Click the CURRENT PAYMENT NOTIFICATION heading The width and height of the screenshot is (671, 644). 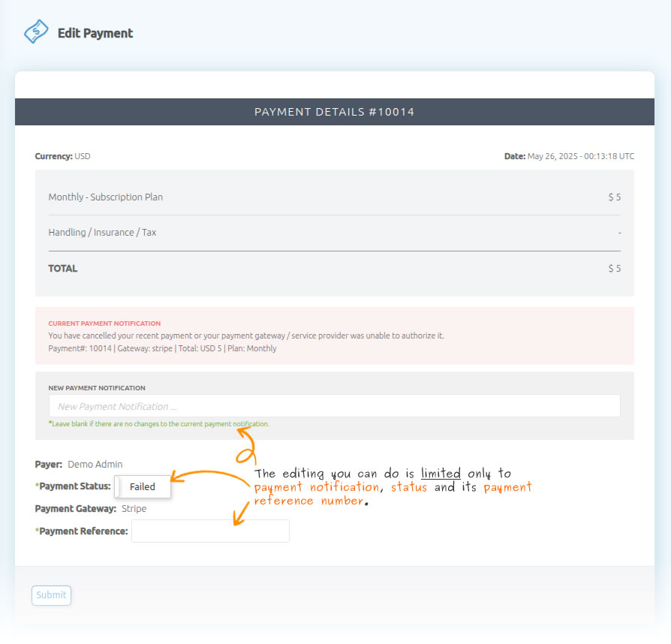104,324
